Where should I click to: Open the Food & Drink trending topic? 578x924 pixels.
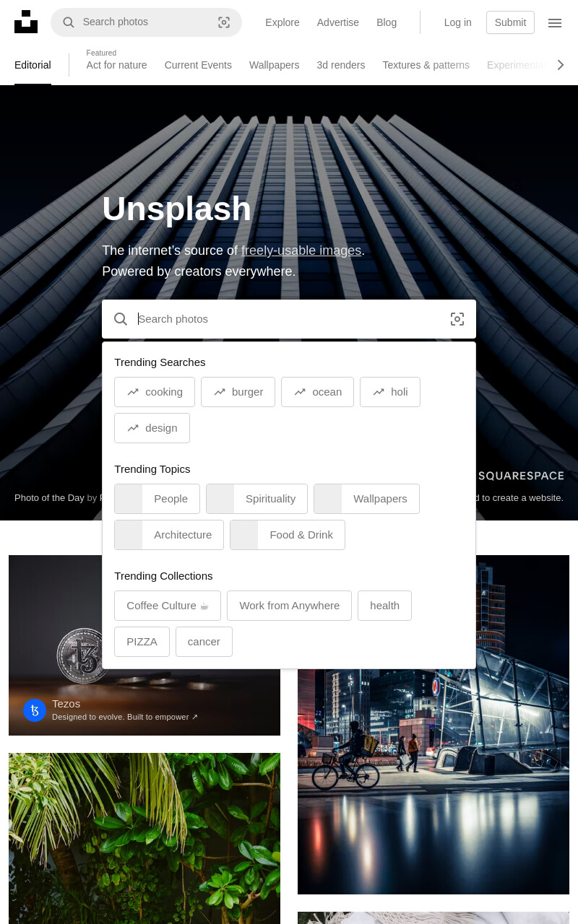click(288, 535)
